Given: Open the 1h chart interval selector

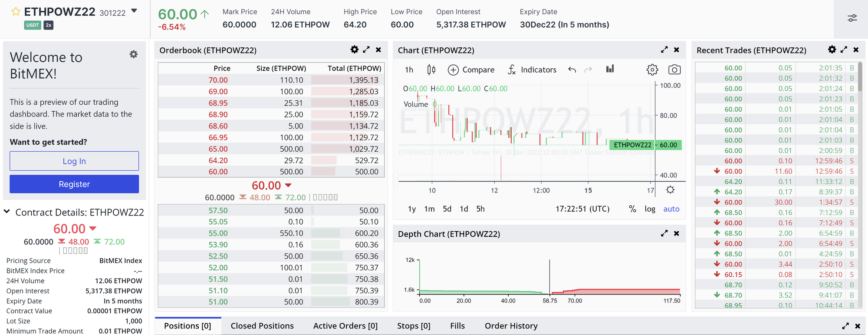Looking at the screenshot, I should (x=409, y=70).
